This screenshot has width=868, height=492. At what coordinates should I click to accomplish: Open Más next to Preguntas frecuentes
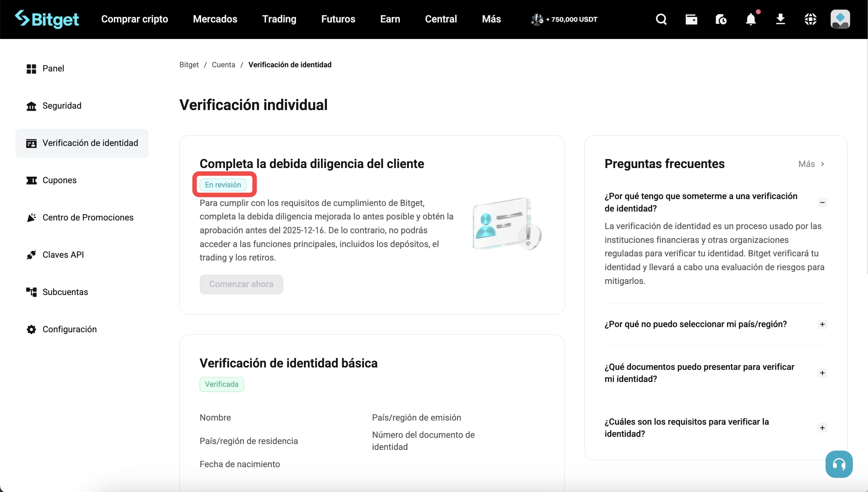click(x=811, y=164)
